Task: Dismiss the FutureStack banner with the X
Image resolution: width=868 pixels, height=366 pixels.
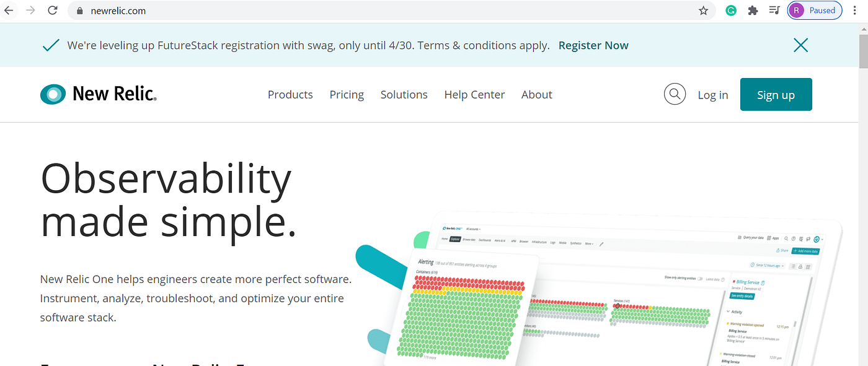Action: pyautogui.click(x=801, y=45)
